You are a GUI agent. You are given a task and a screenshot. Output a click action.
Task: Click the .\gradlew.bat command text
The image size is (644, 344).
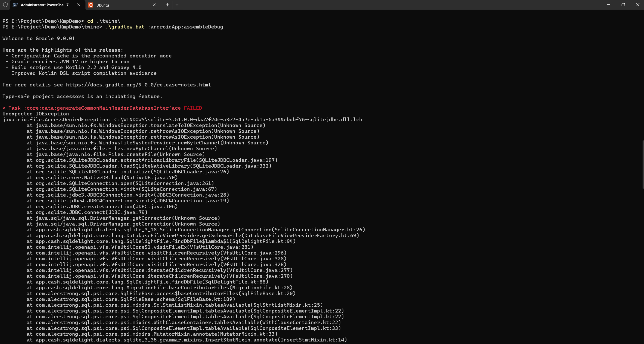125,27
